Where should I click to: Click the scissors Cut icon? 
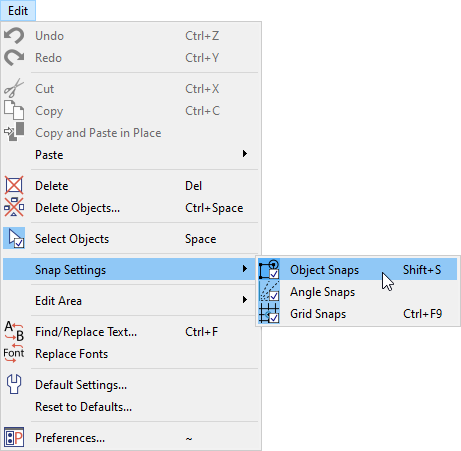click(x=14, y=88)
